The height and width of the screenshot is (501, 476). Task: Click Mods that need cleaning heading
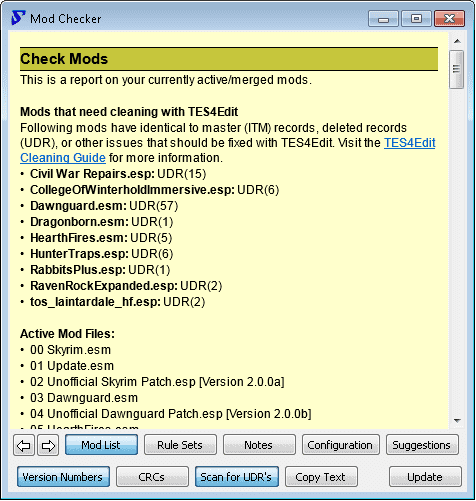(129, 112)
